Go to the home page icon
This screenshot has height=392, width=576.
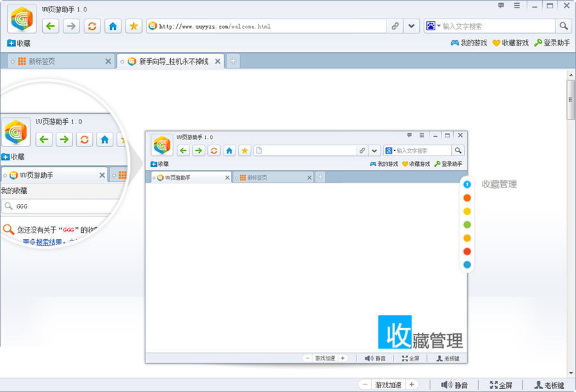click(113, 26)
